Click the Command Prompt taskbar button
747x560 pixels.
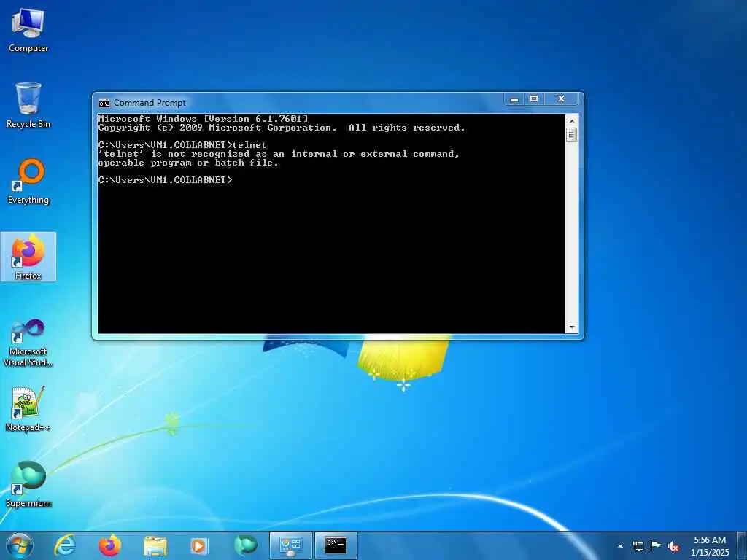pyautogui.click(x=336, y=545)
